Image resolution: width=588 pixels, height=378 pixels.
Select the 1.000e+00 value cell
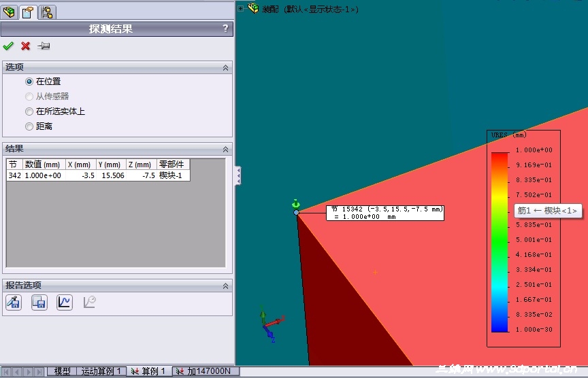tap(44, 175)
